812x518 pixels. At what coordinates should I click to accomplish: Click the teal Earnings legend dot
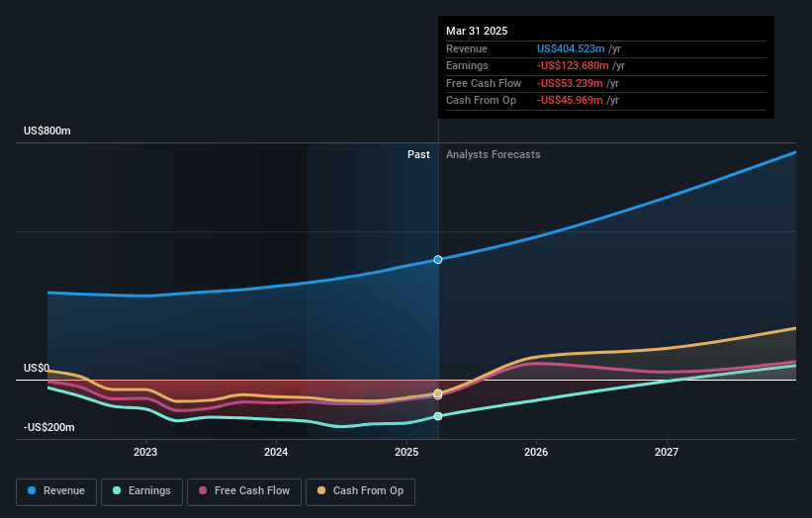[117, 490]
